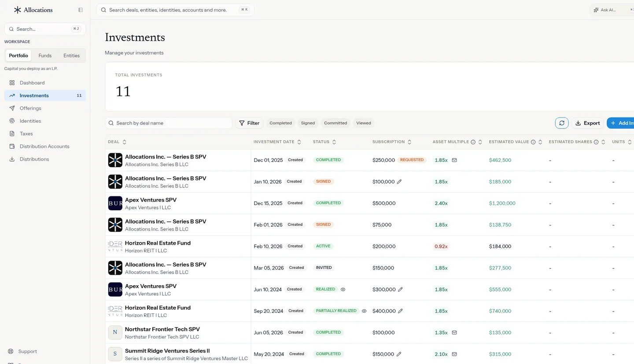Toggle the Completed quick filter chip
The image size is (634, 364).
coord(280,123)
